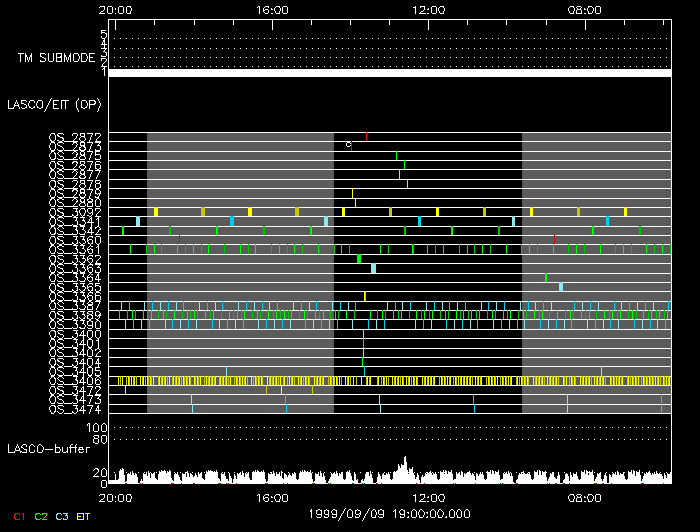The height and width of the screenshot is (532, 700).
Task: Select the light blue block on OS_3363 row
Action: pyautogui.click(x=373, y=268)
